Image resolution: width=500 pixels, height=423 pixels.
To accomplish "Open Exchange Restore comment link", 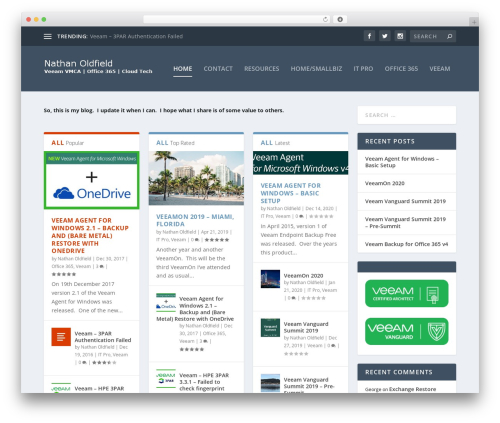I will 412,389.
